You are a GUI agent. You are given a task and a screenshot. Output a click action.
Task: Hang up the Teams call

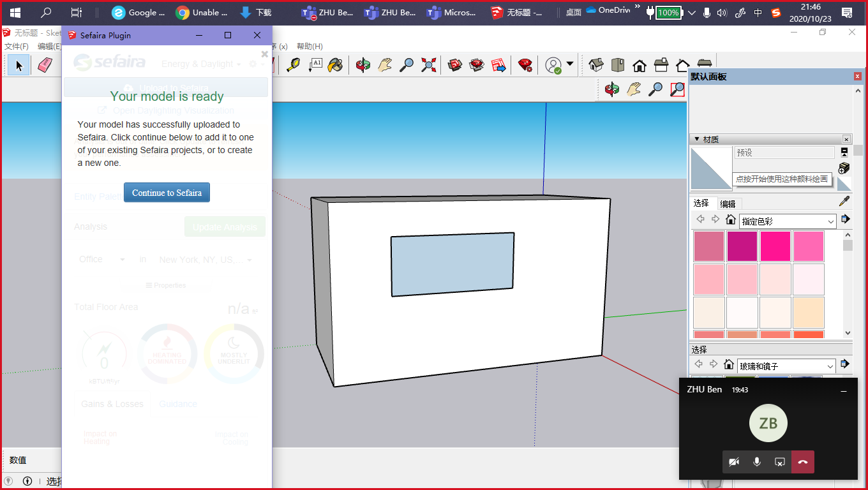[802, 462]
